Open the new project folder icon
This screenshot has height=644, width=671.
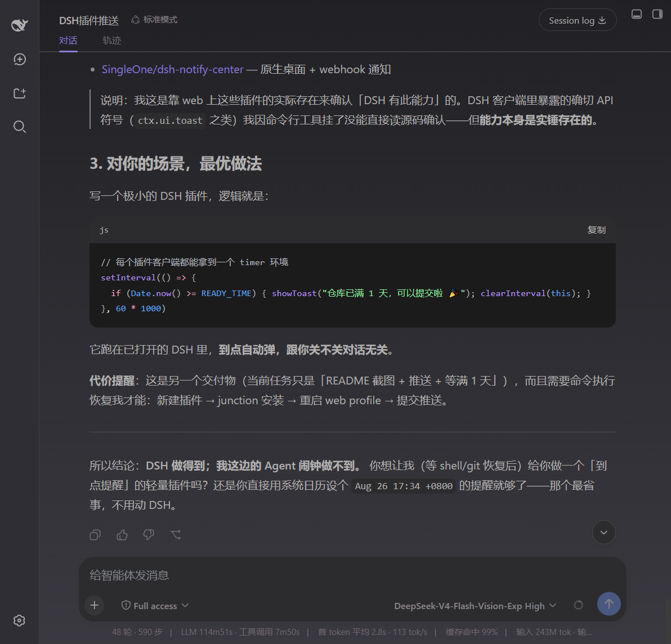click(x=19, y=93)
